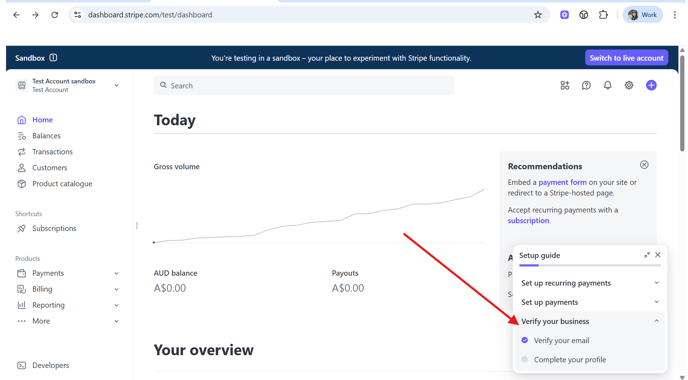688x380 pixels.
Task: Follow the payment form link
Action: tap(562, 182)
